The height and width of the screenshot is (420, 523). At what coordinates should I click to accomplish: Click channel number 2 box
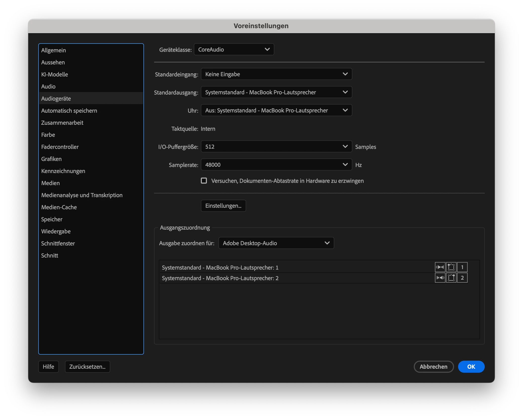pyautogui.click(x=462, y=278)
